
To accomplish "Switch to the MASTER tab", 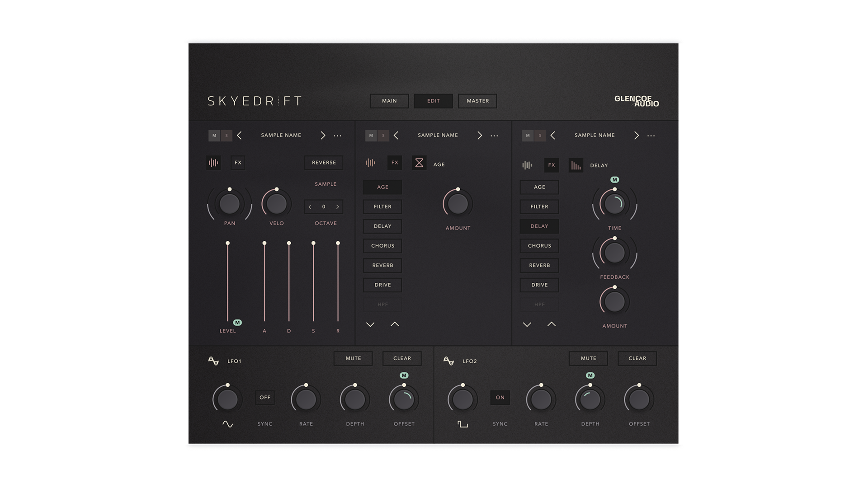I will coord(477,101).
